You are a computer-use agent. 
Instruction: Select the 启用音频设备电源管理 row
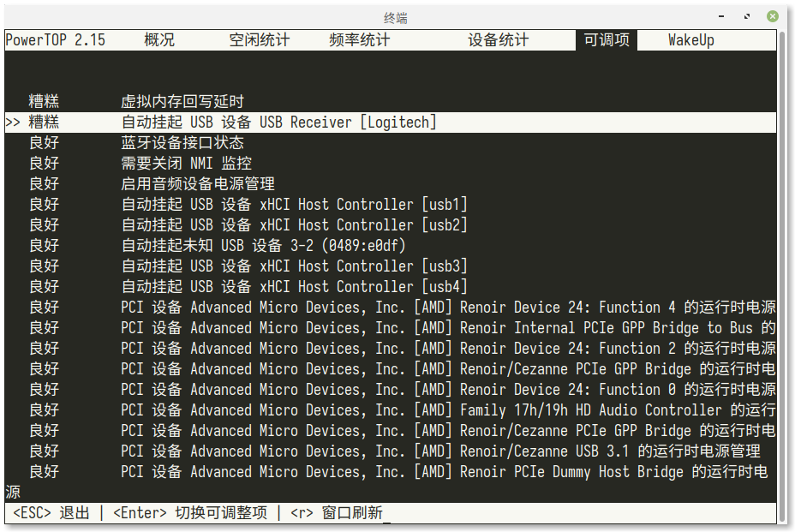tap(197, 184)
